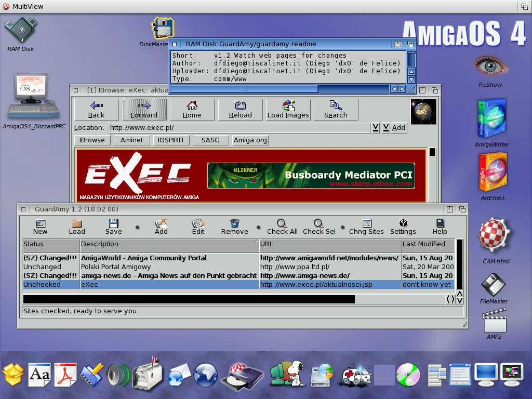Click the Location URL input field
Viewport: 532px width, 399px height.
(x=240, y=128)
